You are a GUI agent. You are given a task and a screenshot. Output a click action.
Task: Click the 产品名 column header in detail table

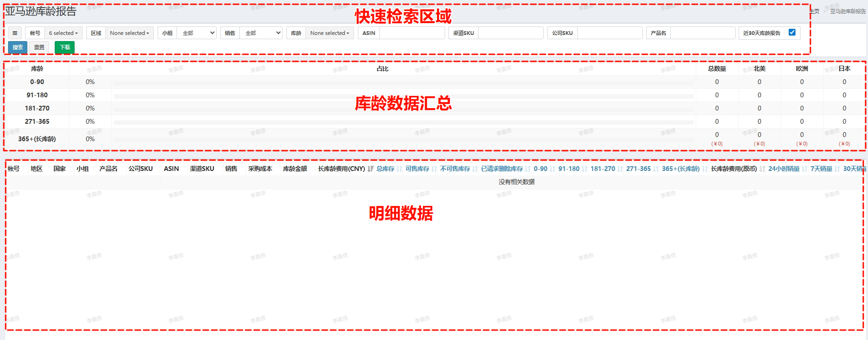pos(108,169)
